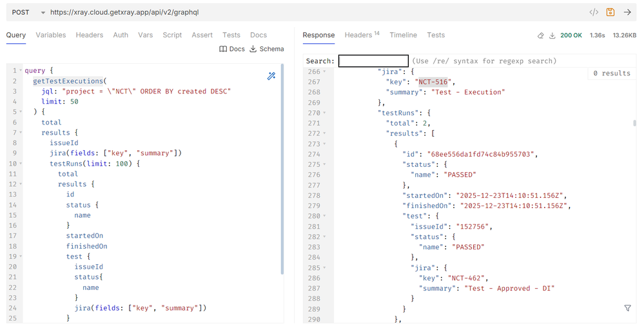
Task: Collapse response jira fold at line 285
Action: 324,267
